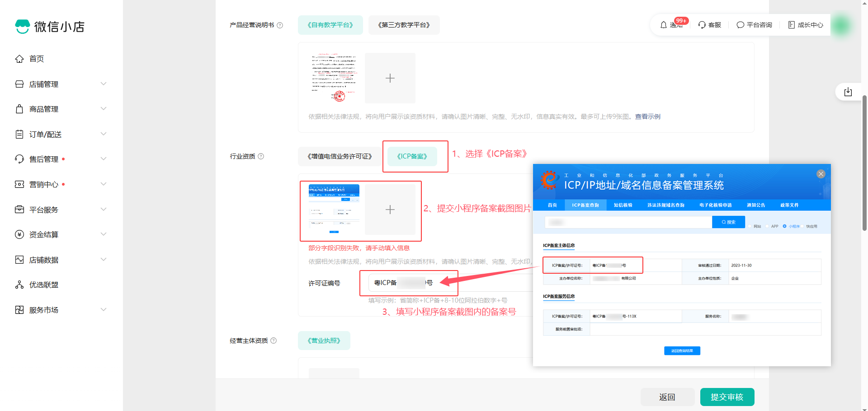Open ICP备案查询 tab in popup
Screen dimensions: 868x411
[585, 205]
